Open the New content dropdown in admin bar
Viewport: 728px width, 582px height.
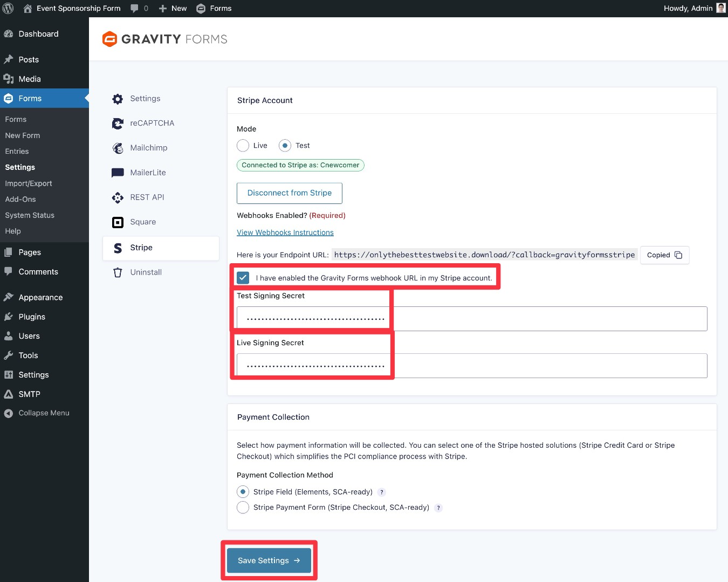coord(173,9)
